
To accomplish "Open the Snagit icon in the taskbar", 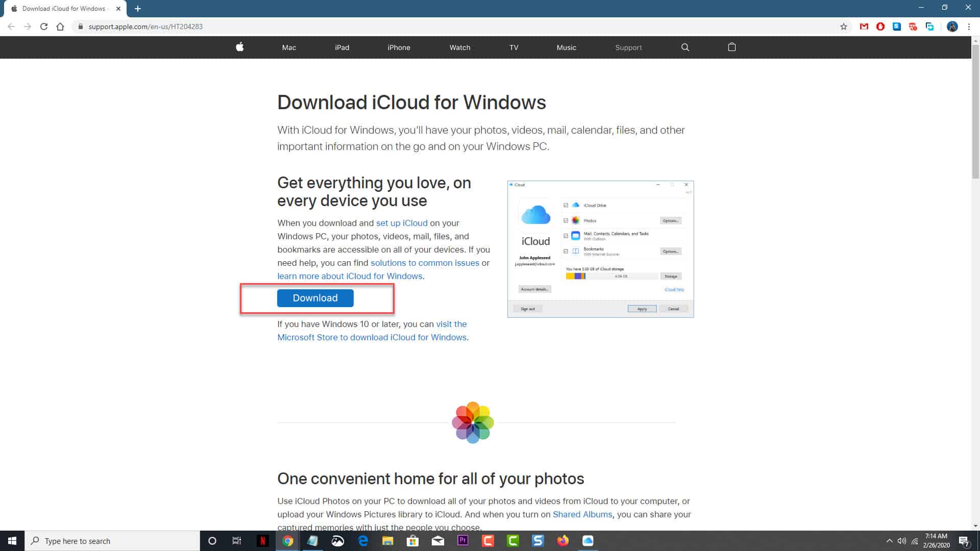I will coord(538,541).
